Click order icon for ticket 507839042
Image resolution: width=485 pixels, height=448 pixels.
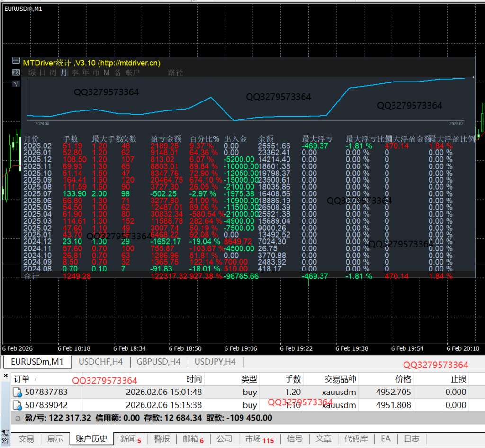[18, 405]
